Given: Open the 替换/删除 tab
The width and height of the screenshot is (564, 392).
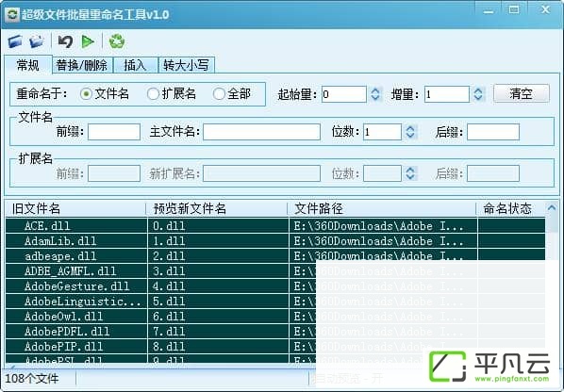Looking at the screenshot, I should click(x=82, y=65).
